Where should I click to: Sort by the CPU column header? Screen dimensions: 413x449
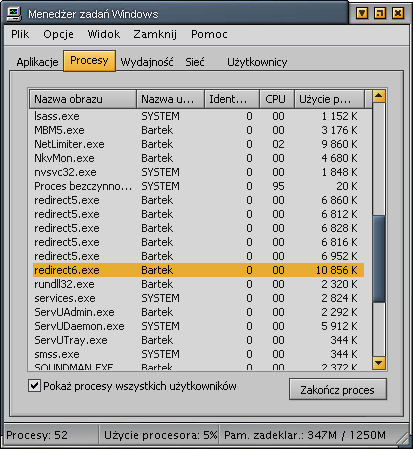click(x=276, y=99)
